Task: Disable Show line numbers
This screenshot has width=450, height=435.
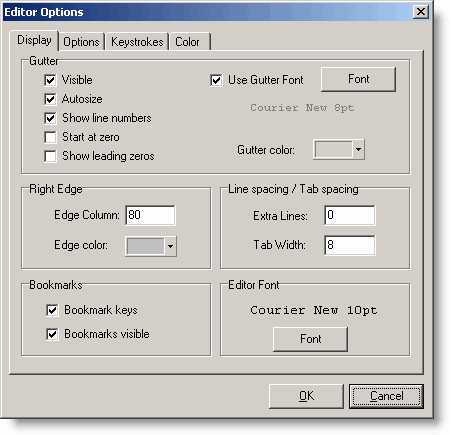Action: (x=50, y=118)
